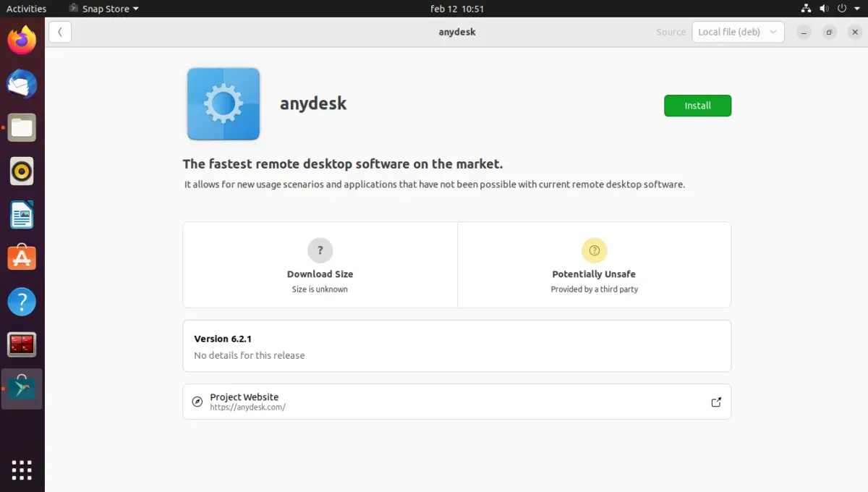Click the Download Size question mark icon
This screenshot has height=492, width=868.
(x=320, y=250)
